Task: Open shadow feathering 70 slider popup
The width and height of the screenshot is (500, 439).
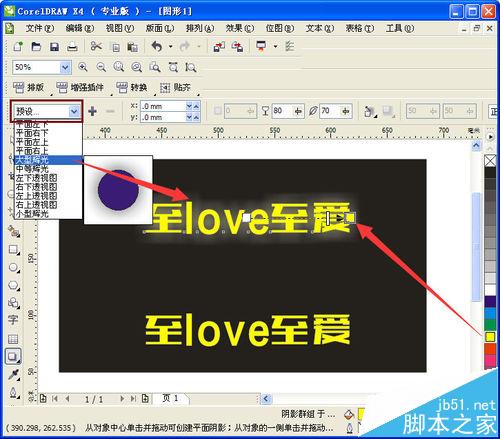Action: 346,111
